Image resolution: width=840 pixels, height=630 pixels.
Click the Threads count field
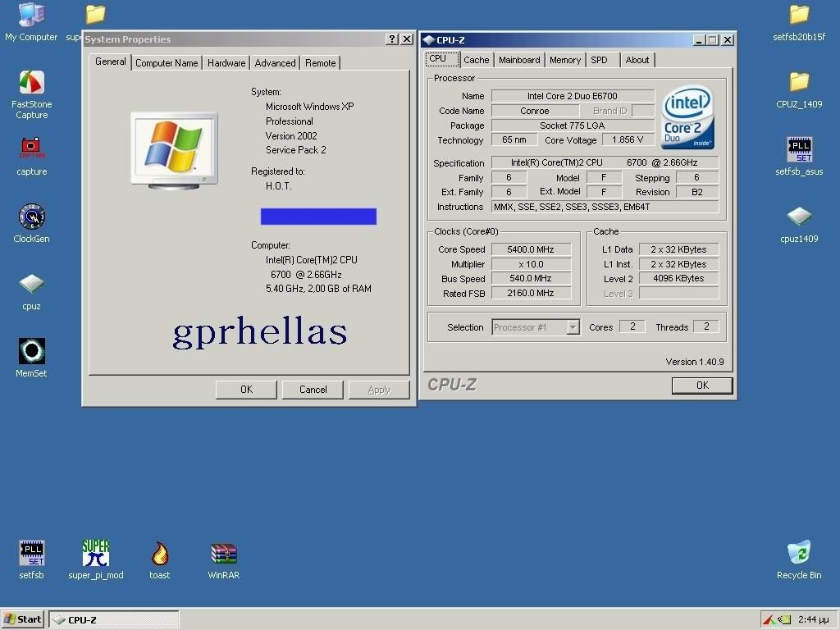pos(706,326)
